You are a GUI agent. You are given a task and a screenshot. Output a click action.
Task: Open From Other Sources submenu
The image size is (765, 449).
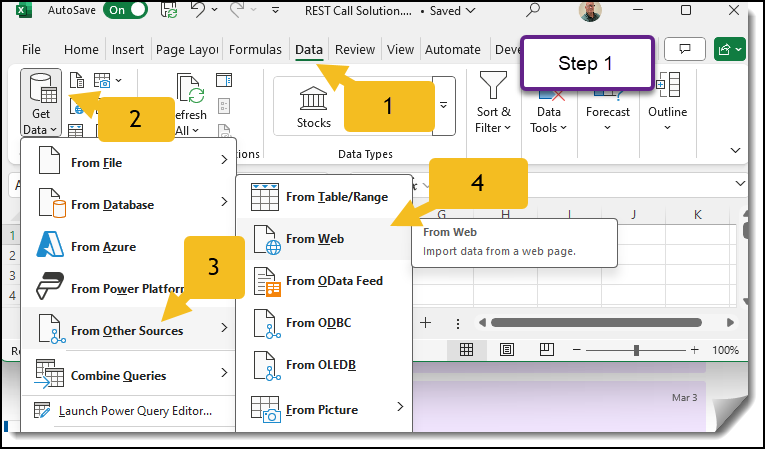(x=129, y=329)
